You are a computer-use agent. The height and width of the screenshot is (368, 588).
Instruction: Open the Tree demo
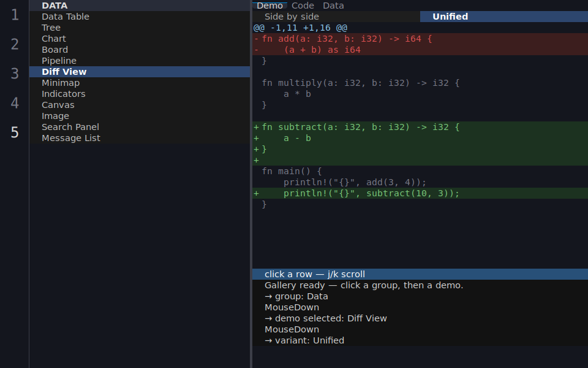(140, 28)
